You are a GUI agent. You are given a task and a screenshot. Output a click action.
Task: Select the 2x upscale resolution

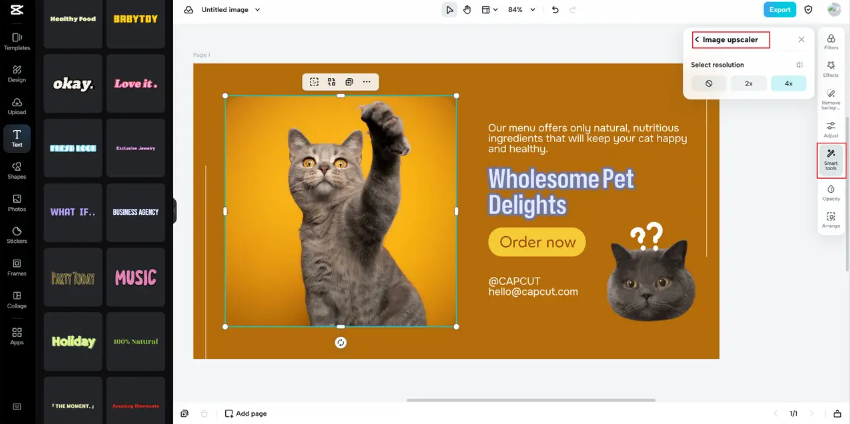pos(749,83)
